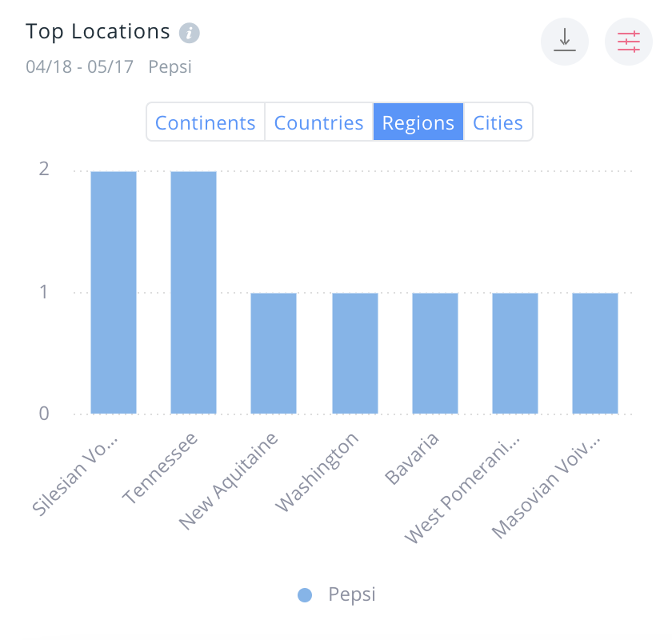
Task: Switch to the Cities tab
Action: [498, 122]
